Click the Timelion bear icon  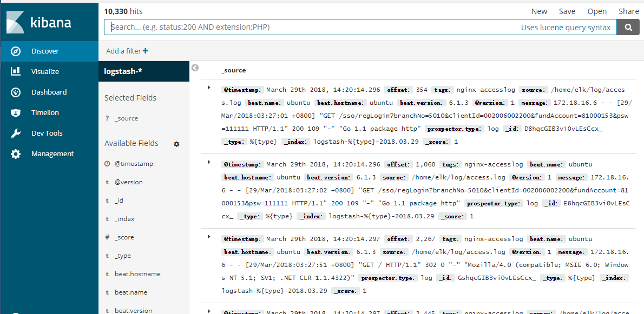click(x=15, y=113)
